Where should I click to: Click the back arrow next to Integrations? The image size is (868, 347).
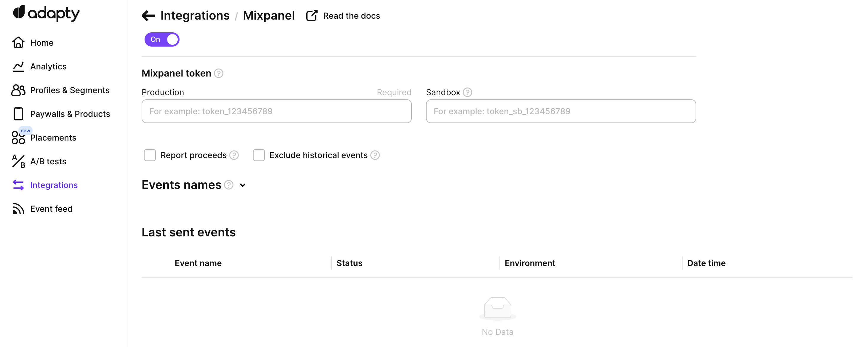(148, 15)
